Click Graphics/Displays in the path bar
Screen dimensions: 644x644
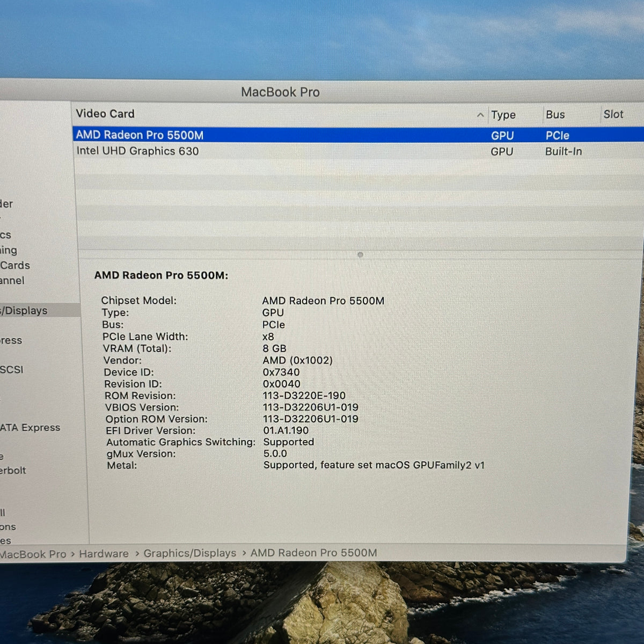(x=190, y=553)
